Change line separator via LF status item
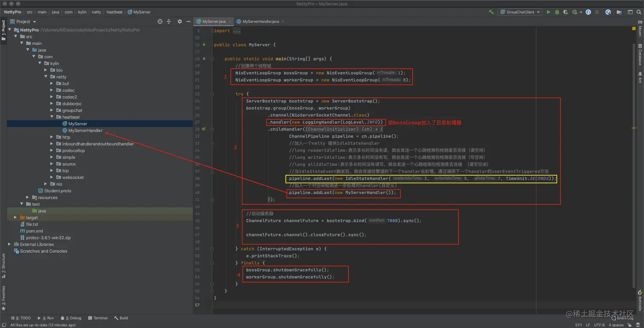The width and height of the screenshot is (644, 328). (588, 325)
